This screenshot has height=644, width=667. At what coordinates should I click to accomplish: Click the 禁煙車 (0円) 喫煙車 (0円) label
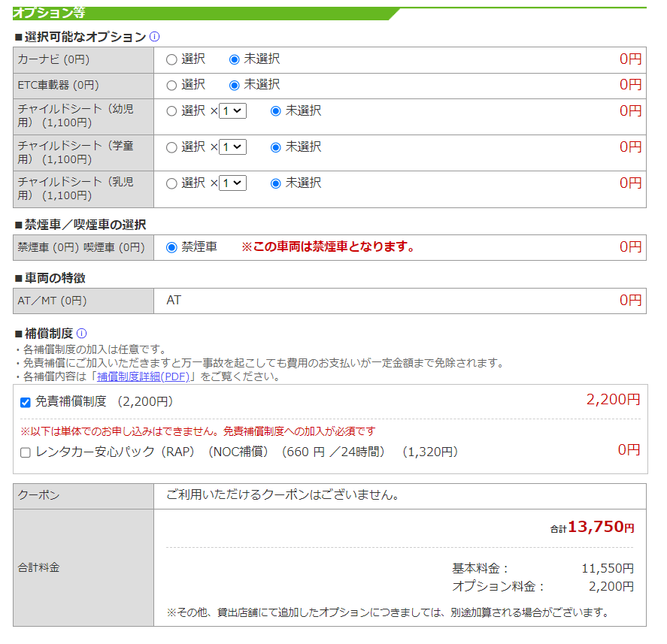(81, 247)
